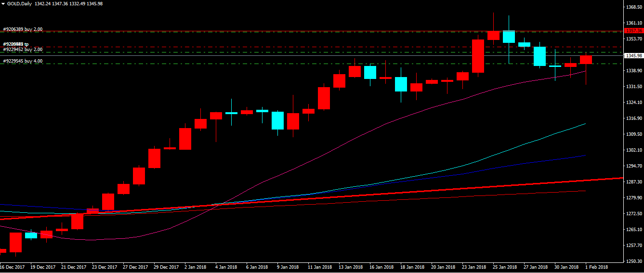Viewport: 644px width, 273px height.
Task: Click the 1316.90 price axis label
Action: tap(634, 118)
